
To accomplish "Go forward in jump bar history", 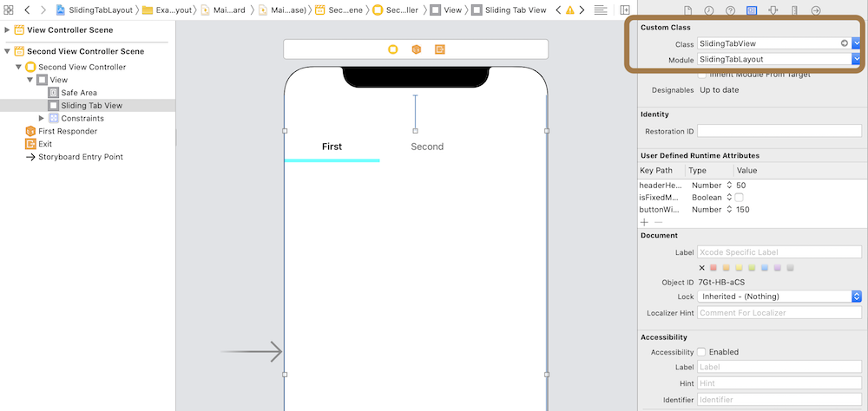I will point(43,10).
